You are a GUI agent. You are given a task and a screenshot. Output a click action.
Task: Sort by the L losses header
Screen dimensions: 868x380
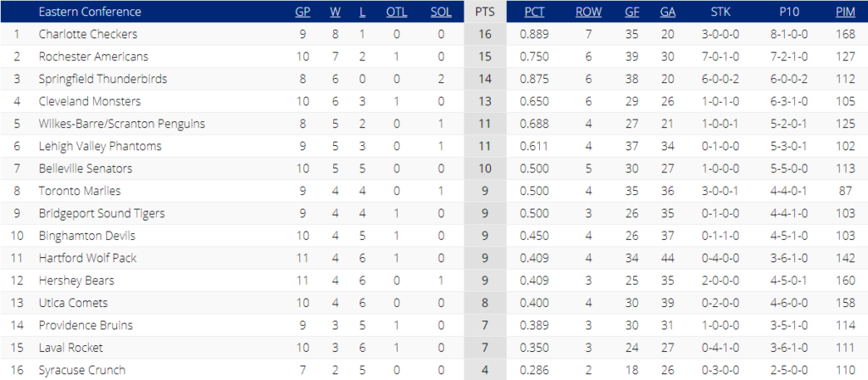[362, 12]
